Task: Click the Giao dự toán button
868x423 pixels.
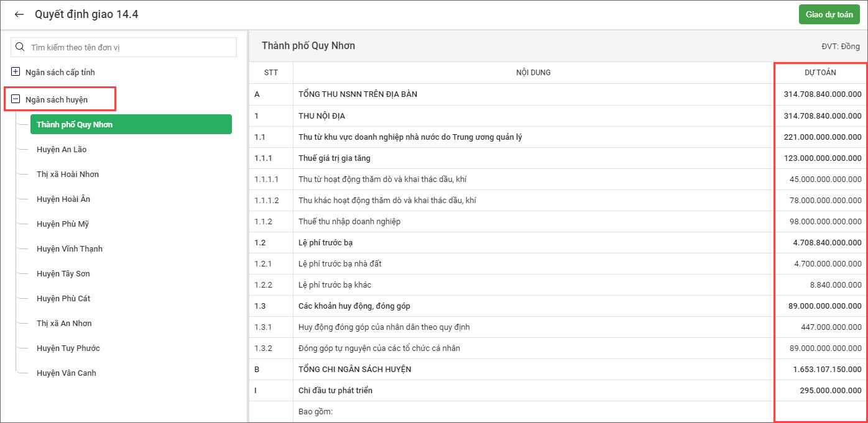Action: (x=829, y=14)
